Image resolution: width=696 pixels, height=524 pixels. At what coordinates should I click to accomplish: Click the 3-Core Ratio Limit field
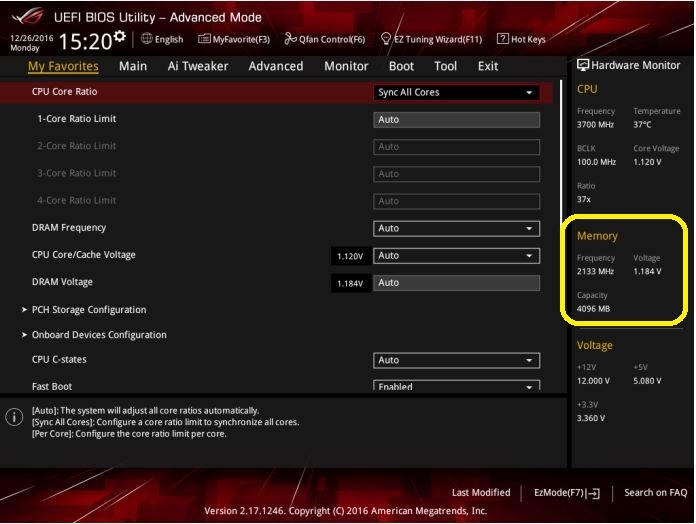pos(456,174)
